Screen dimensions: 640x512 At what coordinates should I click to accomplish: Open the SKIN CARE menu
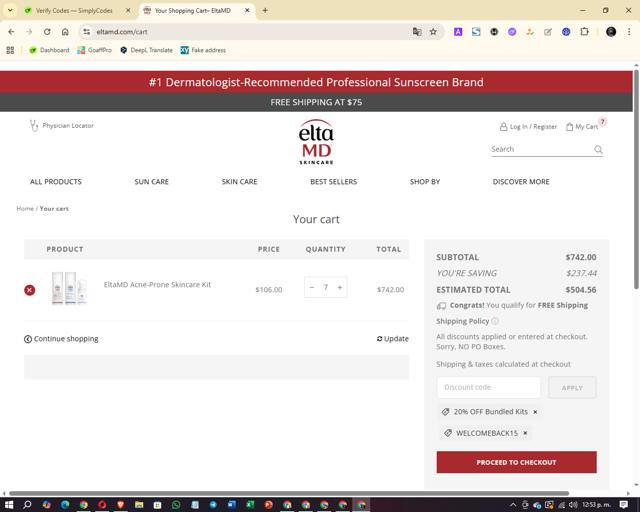(x=239, y=182)
